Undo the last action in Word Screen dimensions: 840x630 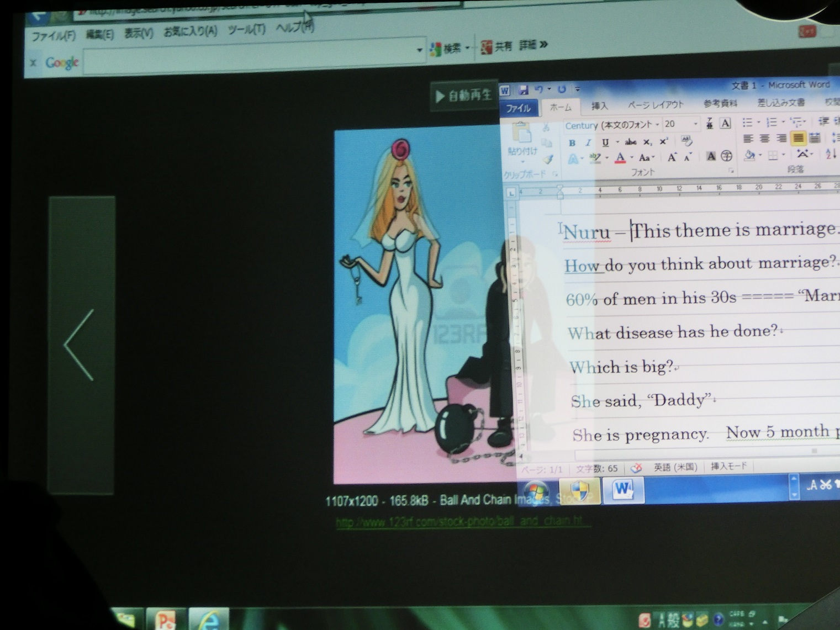click(x=538, y=89)
